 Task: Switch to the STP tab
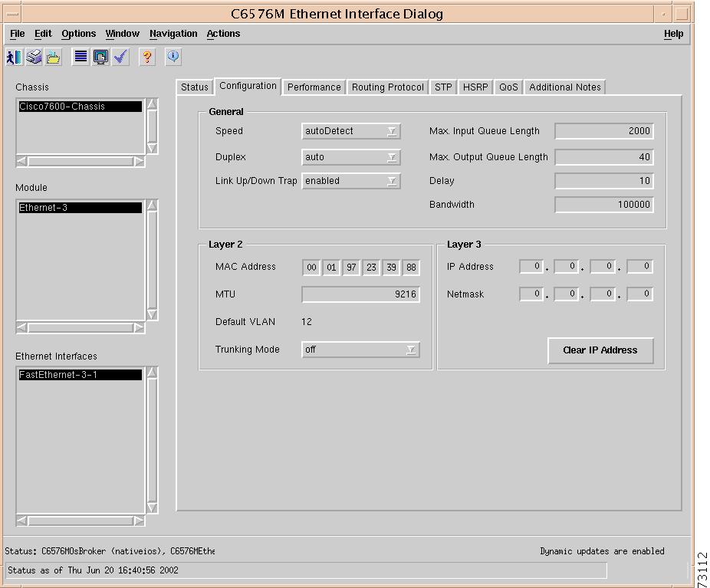tap(443, 87)
